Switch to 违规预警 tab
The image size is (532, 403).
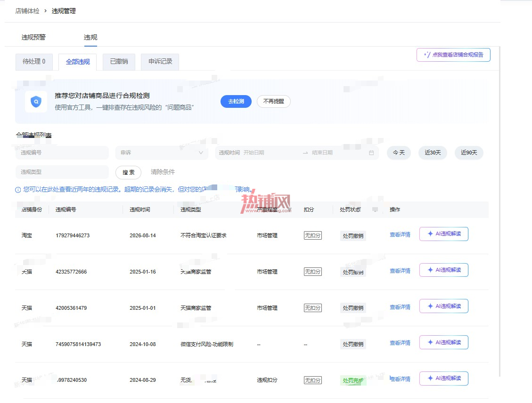tap(33, 37)
